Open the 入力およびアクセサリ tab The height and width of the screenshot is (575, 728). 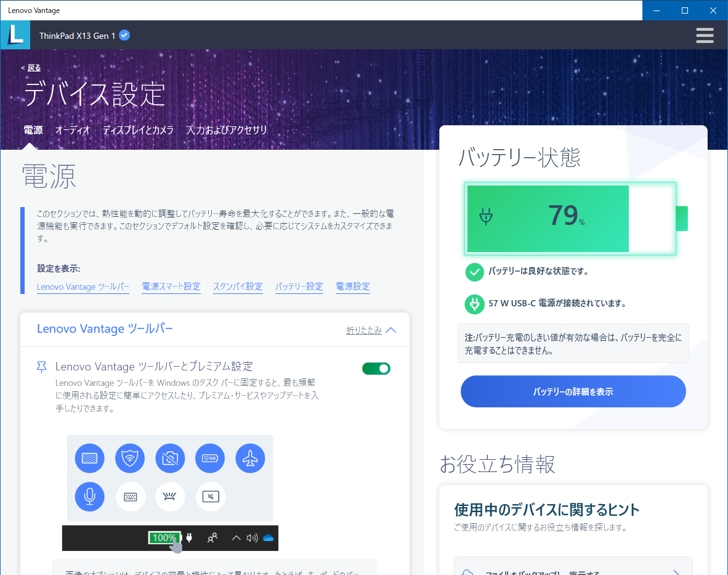coord(227,130)
